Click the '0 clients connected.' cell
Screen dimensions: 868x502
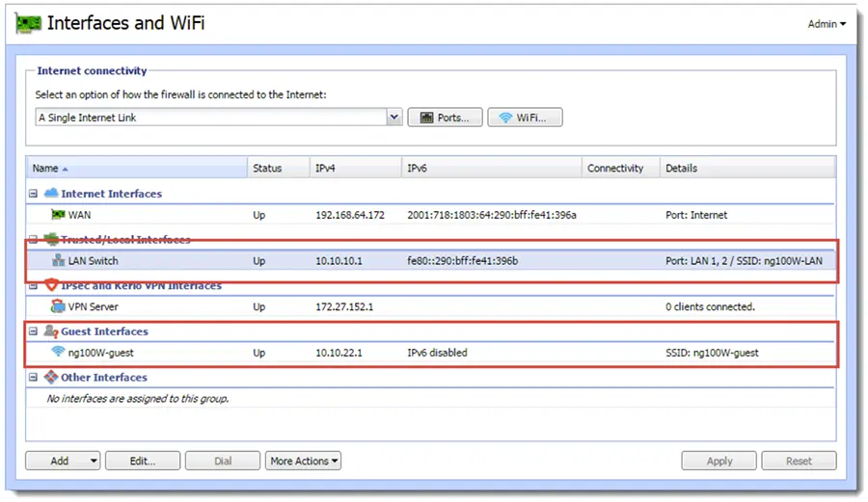[x=710, y=306]
